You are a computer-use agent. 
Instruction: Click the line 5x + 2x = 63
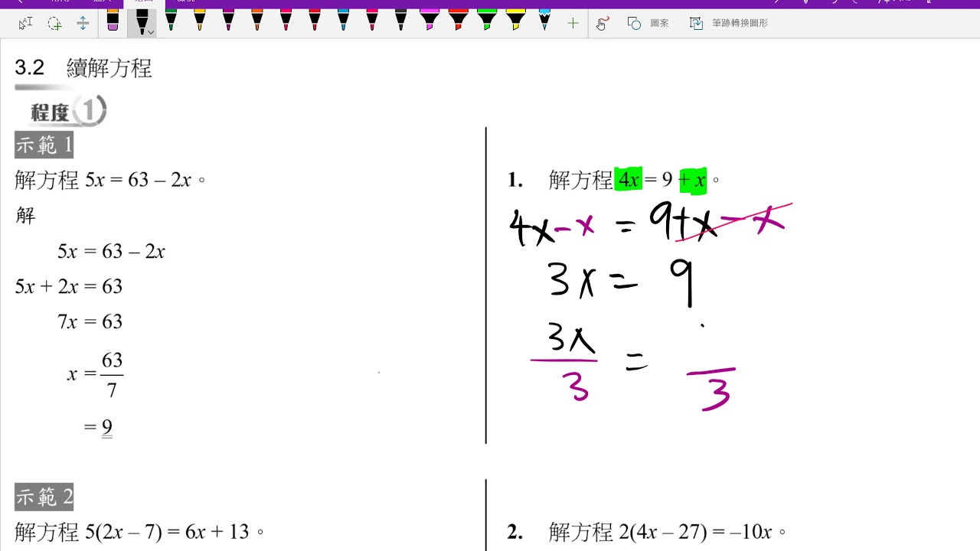pyautogui.click(x=69, y=286)
